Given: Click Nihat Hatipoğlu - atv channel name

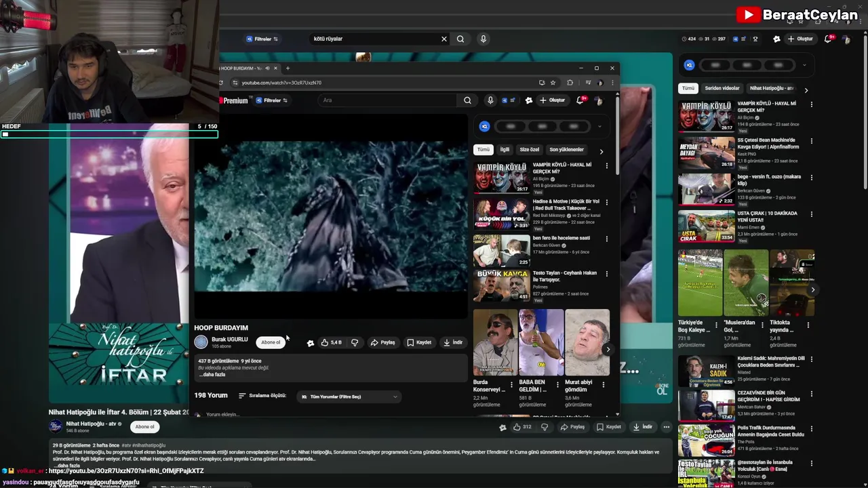Looking at the screenshot, I should (91, 424).
